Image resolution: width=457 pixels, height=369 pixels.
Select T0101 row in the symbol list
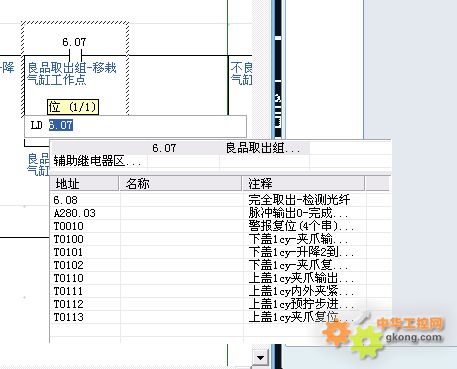point(220,252)
